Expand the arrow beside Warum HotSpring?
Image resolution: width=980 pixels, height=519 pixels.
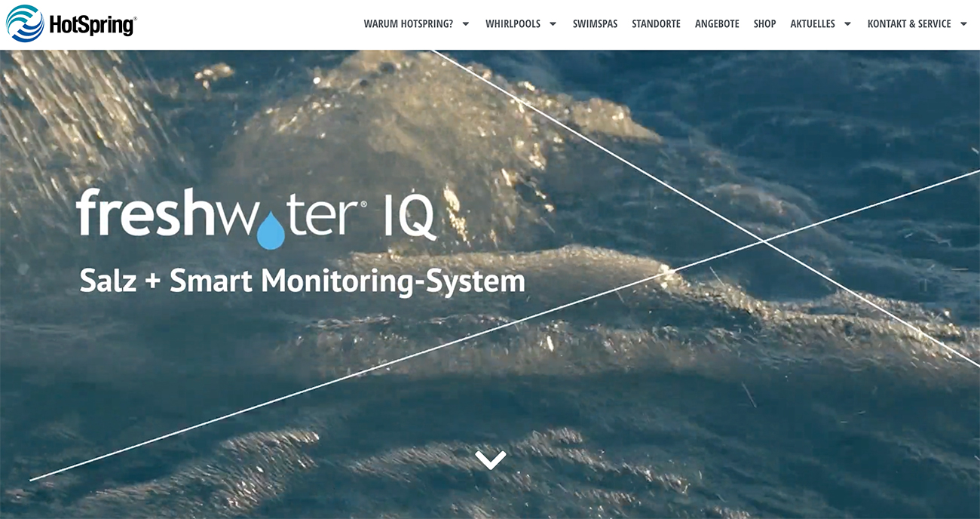(466, 24)
